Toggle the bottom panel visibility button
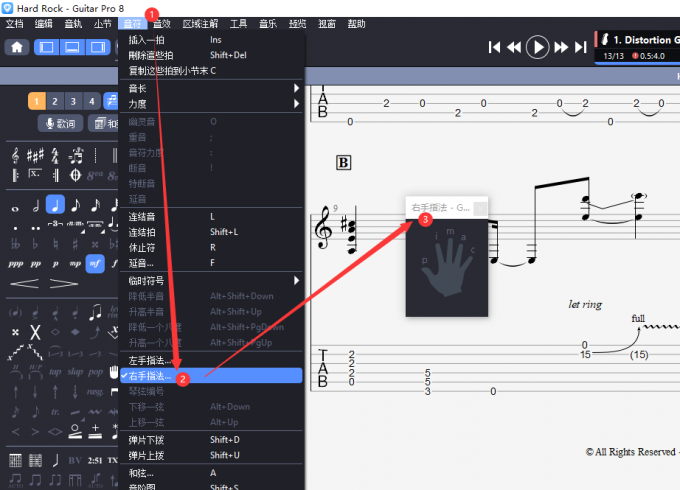Image resolution: width=680 pixels, height=490 pixels. (x=71, y=47)
